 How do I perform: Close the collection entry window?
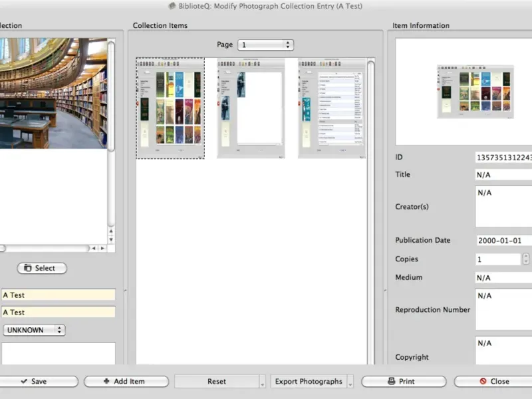coord(494,381)
